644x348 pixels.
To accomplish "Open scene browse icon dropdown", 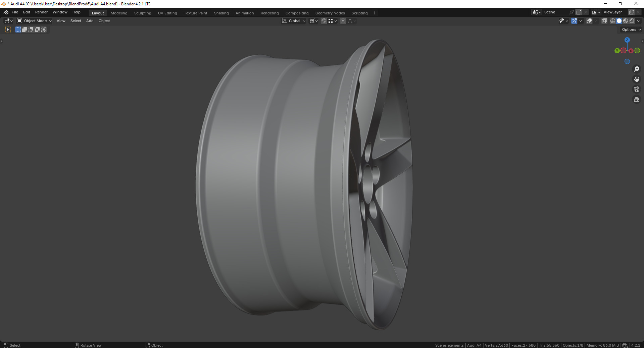I will (x=537, y=12).
